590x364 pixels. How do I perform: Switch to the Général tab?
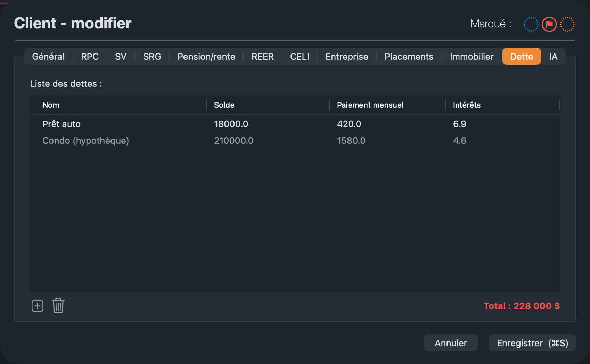(x=48, y=57)
